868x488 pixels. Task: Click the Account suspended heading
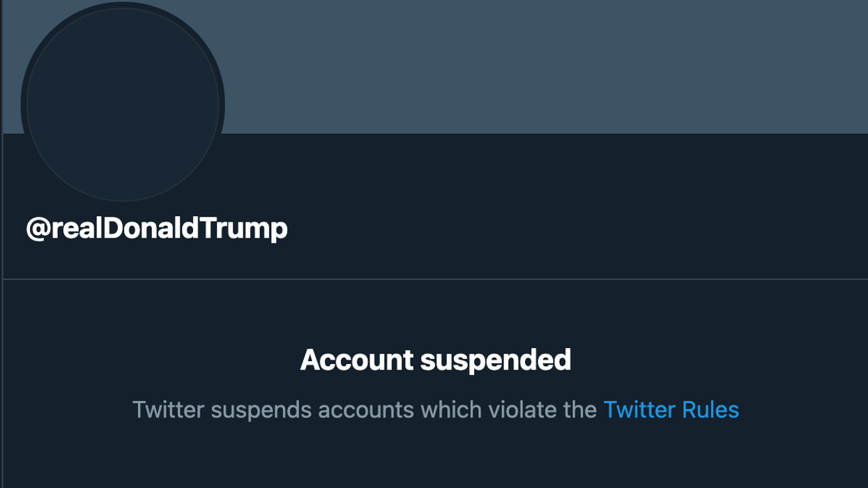[x=435, y=360]
